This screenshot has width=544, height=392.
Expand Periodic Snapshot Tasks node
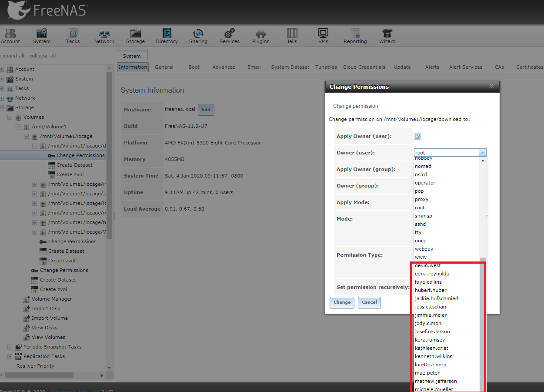click(10, 347)
